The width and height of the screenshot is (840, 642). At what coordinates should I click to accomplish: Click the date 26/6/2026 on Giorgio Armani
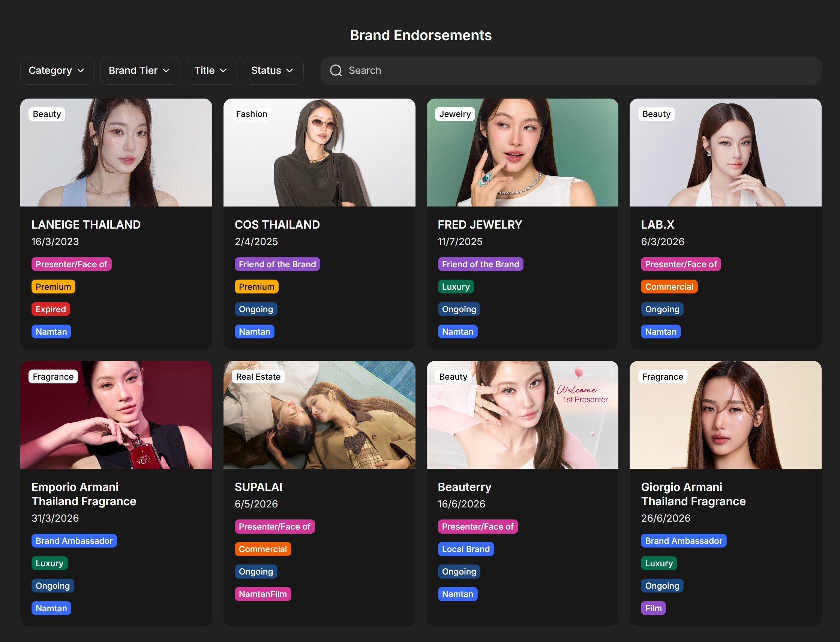pos(666,518)
